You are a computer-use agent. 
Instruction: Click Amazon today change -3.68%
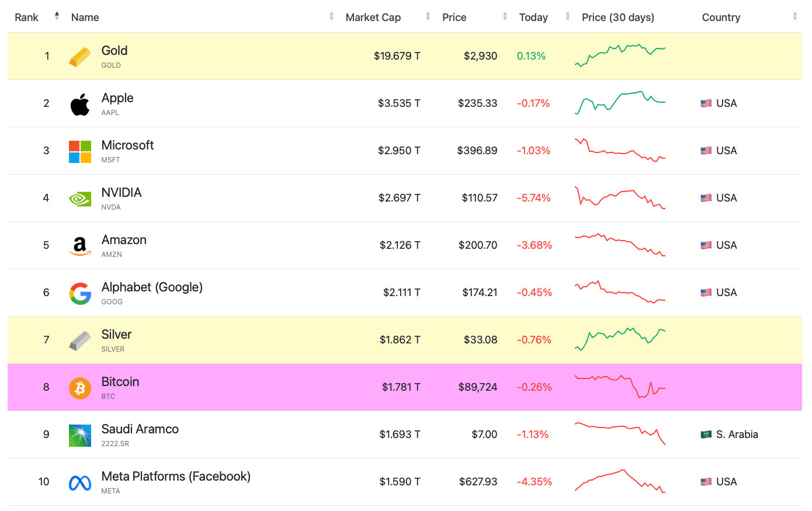point(535,245)
